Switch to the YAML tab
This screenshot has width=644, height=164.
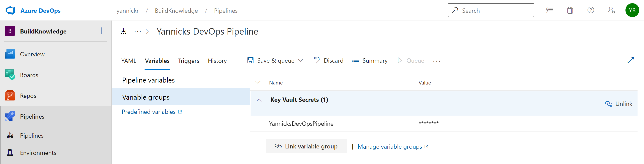(x=129, y=61)
